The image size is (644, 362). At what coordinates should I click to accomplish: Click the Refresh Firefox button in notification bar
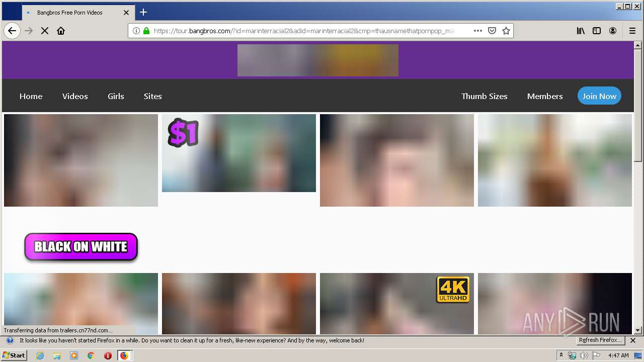tap(601, 340)
